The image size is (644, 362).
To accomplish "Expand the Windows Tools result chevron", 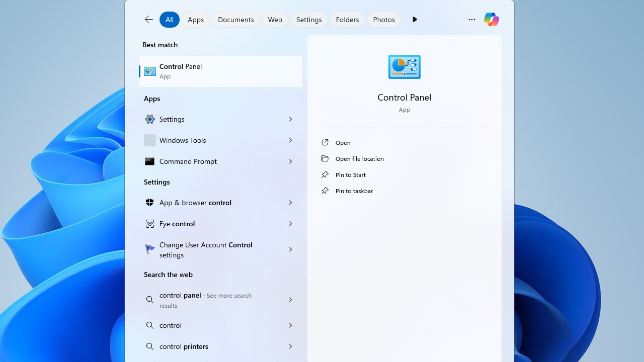I will coord(290,140).
